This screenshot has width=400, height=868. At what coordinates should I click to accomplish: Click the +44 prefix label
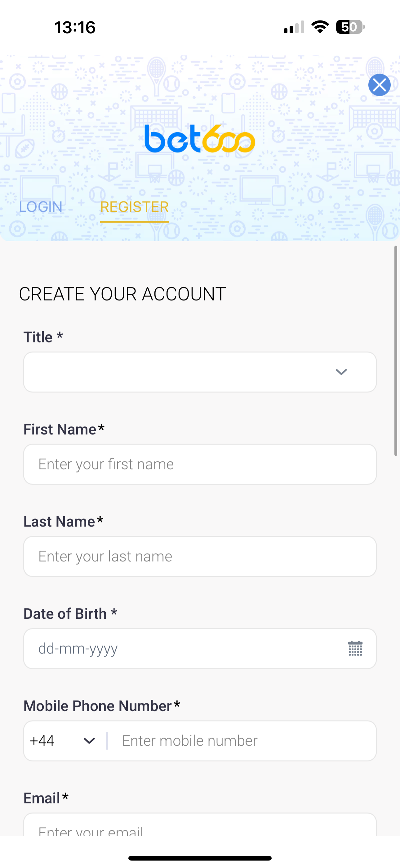pyautogui.click(x=42, y=741)
